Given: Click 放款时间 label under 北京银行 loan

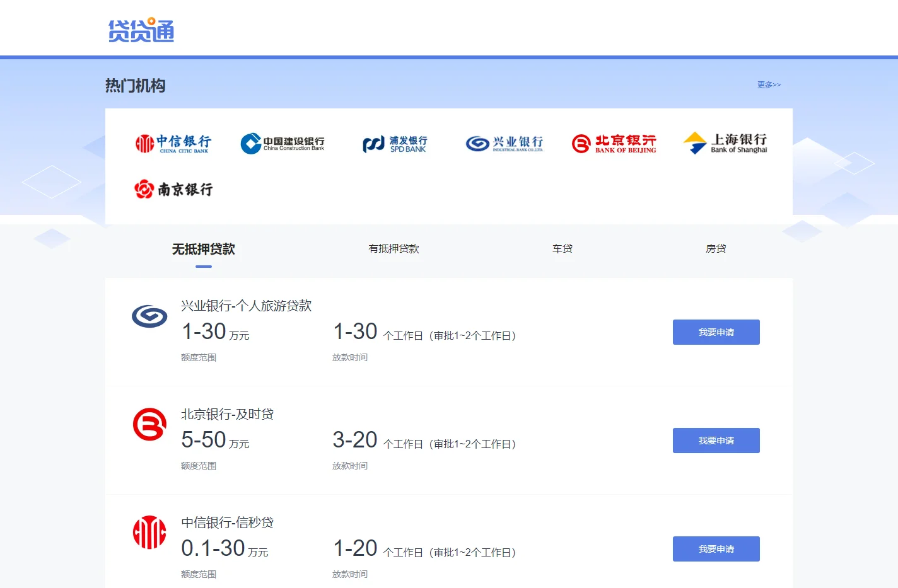Looking at the screenshot, I should point(350,466).
